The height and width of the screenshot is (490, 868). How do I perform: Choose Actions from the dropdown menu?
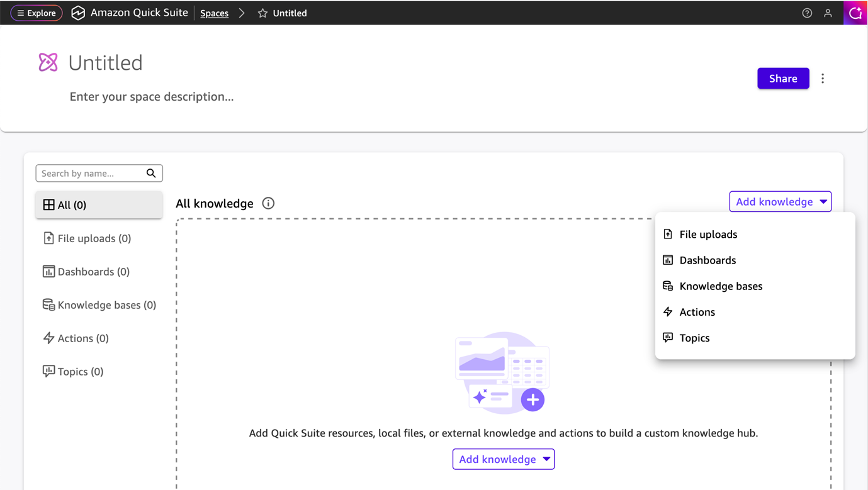click(x=755, y=312)
